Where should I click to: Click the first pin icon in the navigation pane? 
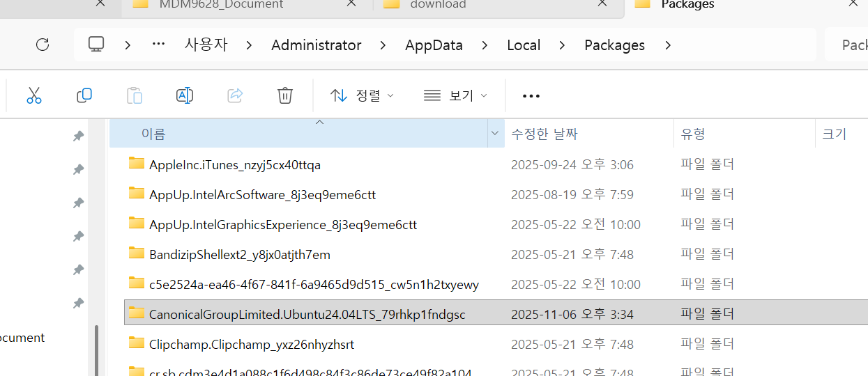79,136
